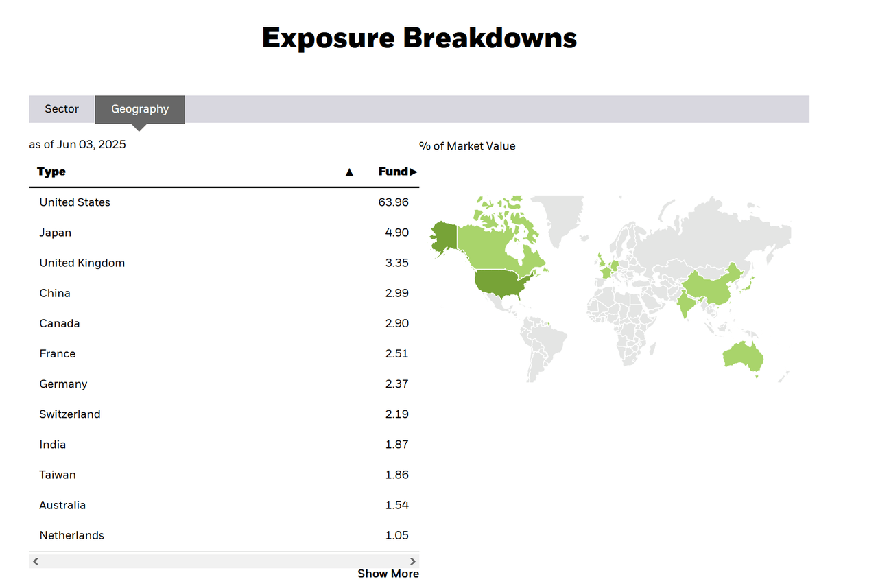The height and width of the screenshot is (588, 878).
Task: Click the Show More link
Action: tap(388, 574)
